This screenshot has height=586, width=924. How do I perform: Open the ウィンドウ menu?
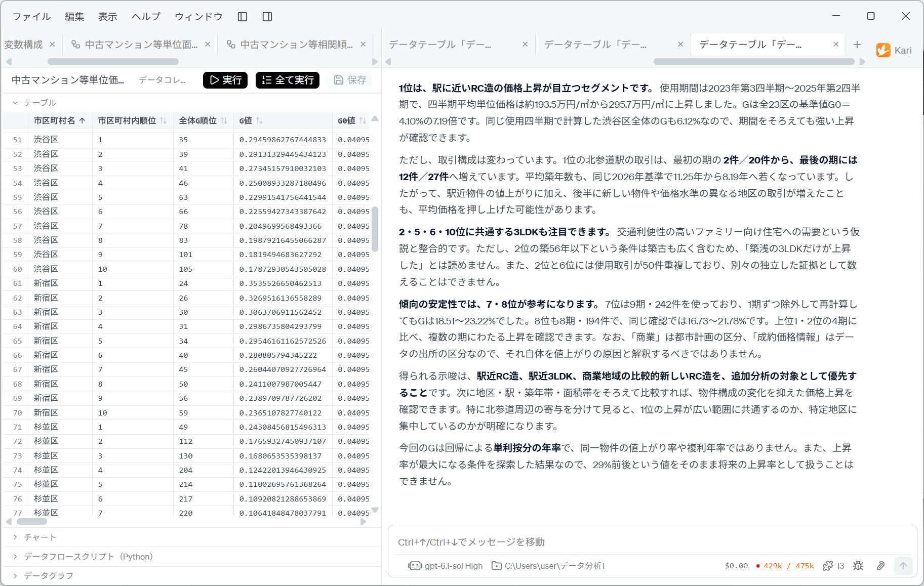coord(198,17)
